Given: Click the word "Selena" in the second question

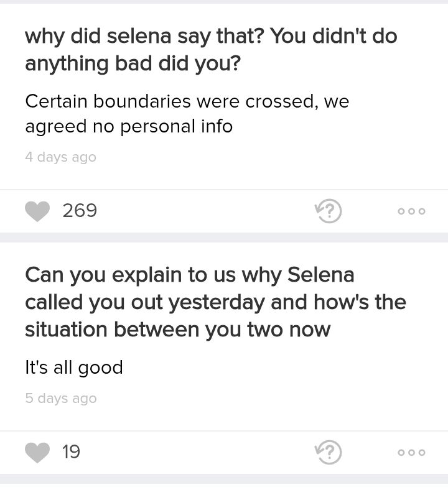Looking at the screenshot, I should (x=321, y=275).
